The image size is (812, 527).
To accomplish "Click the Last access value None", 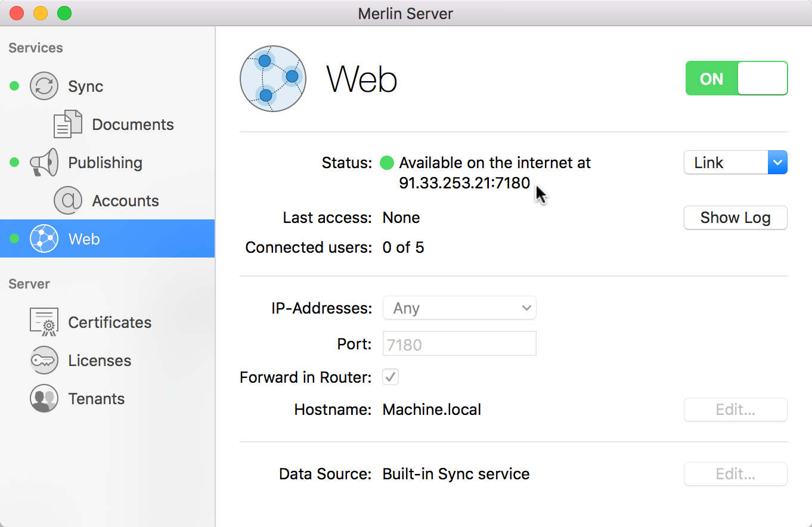I will 401,218.
